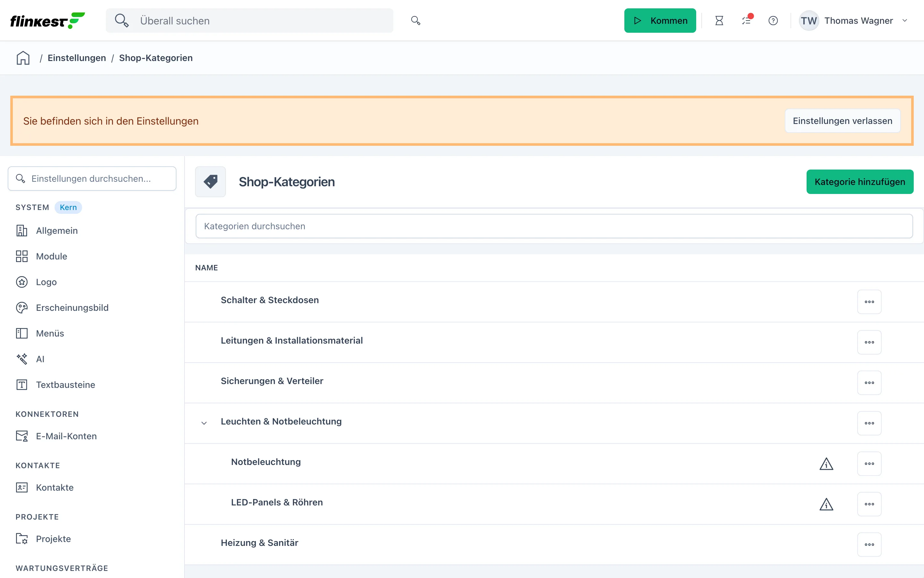Go to home via breadcrumb house icon

pyautogui.click(x=23, y=58)
